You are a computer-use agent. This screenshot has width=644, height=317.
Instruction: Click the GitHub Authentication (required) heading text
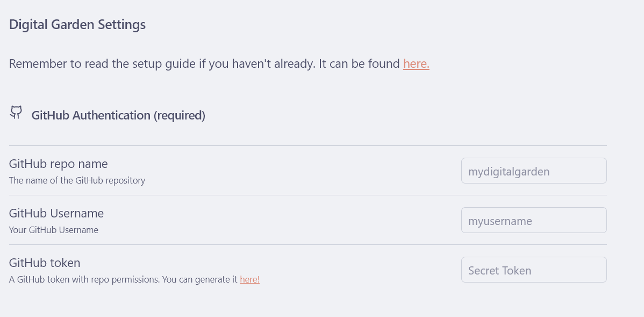[118, 116]
